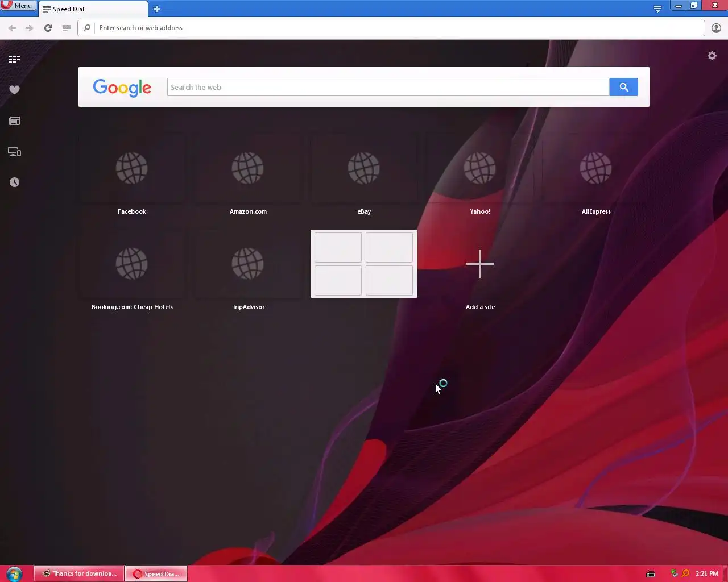Viewport: 728px width, 582px height.
Task: Open Speed Dial from the sidebar
Action: (x=14, y=59)
